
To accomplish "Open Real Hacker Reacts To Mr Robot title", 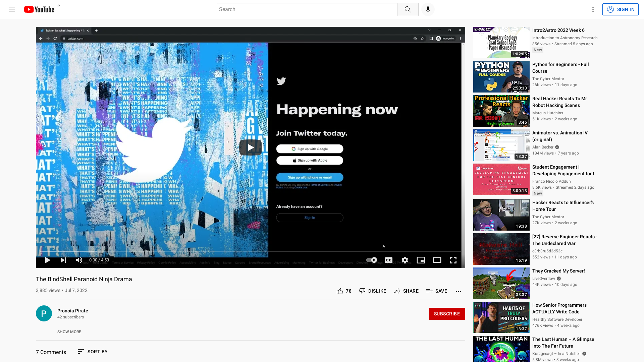I will click(559, 102).
